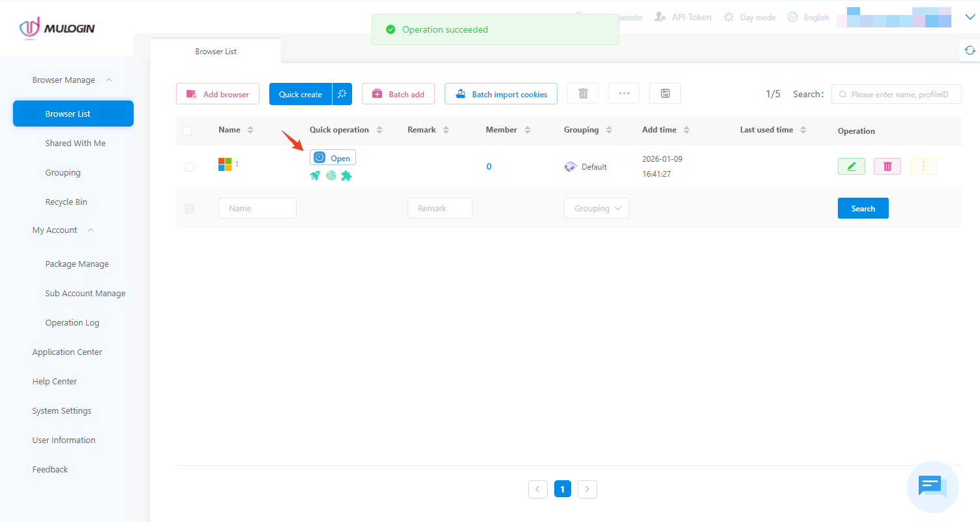980x522 pixels.
Task: Click the fingerprint icon in Quick operation
Action: coord(331,176)
